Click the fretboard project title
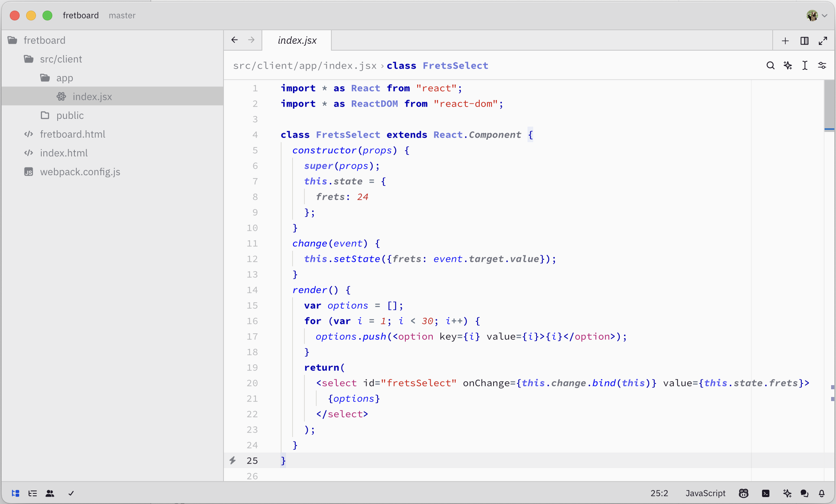836x504 pixels. click(x=80, y=16)
